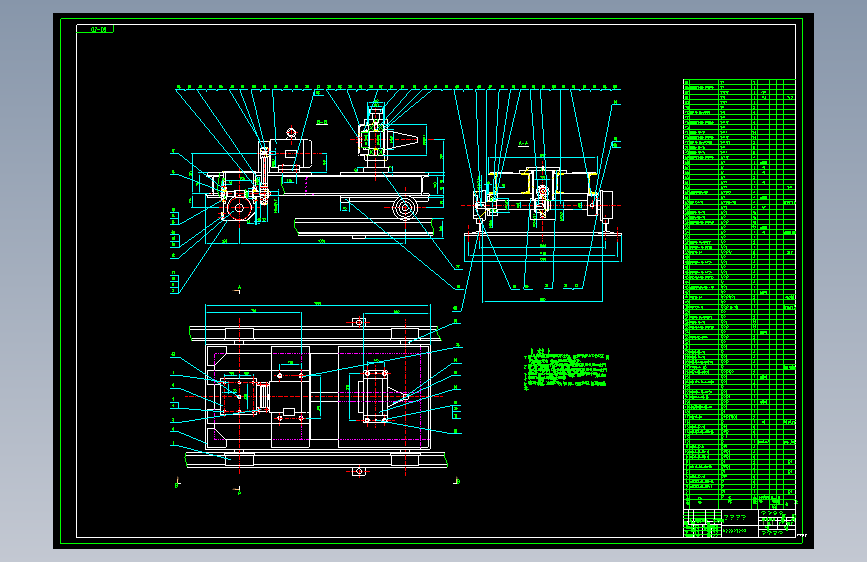Select the parts list table
Viewport: 867px width, 562px height.
point(739,292)
